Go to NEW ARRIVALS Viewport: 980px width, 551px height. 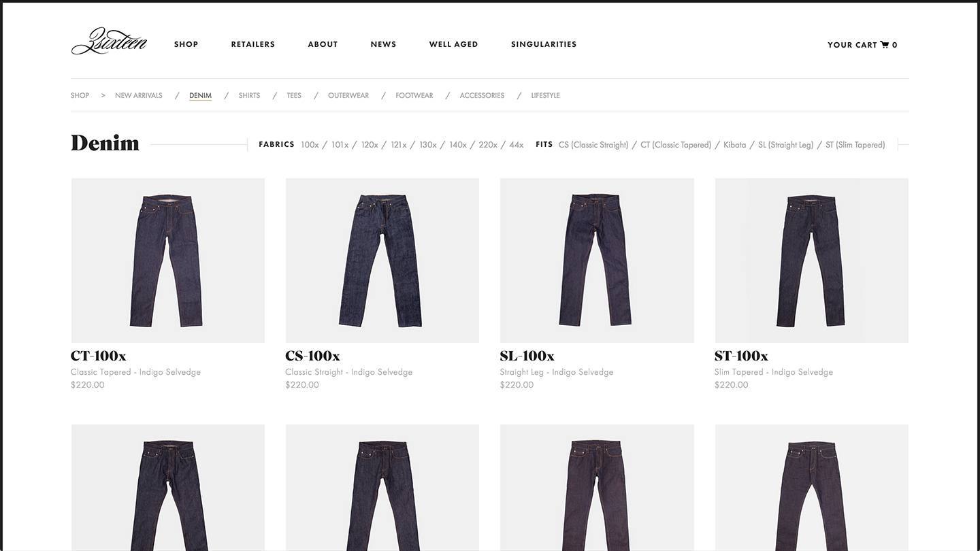pyautogui.click(x=139, y=95)
